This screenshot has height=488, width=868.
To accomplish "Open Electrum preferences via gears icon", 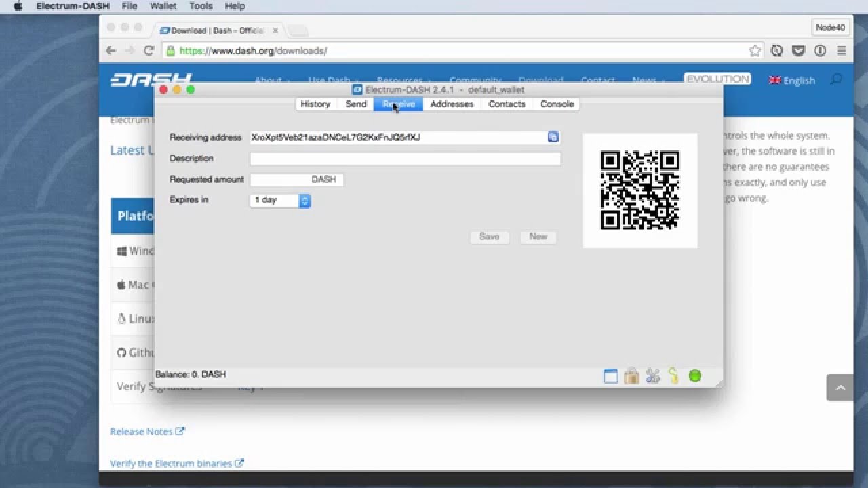I will click(x=653, y=375).
